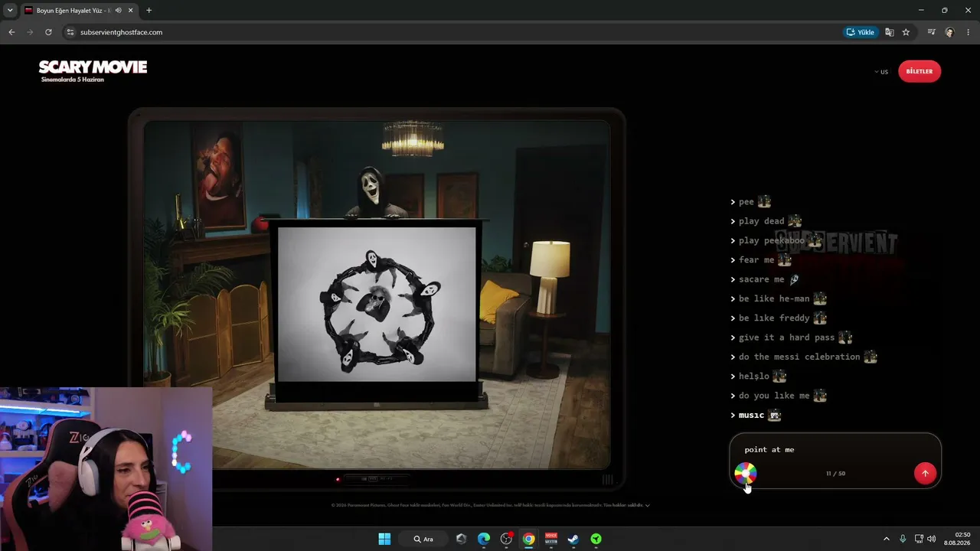The image size is (980, 551).
Task: Open the Windows Start menu
Action: 384,539
